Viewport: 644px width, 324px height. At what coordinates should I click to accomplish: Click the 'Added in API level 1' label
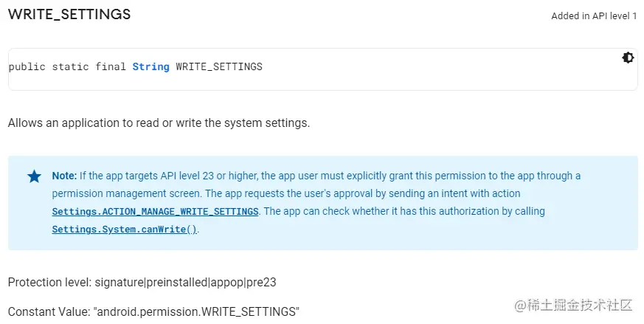pyautogui.click(x=594, y=16)
